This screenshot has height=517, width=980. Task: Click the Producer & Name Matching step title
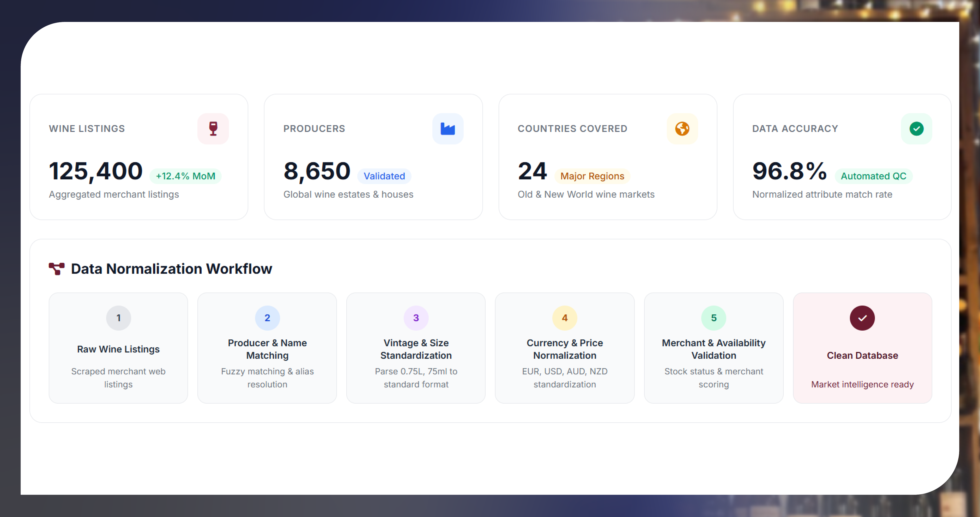pyautogui.click(x=267, y=349)
